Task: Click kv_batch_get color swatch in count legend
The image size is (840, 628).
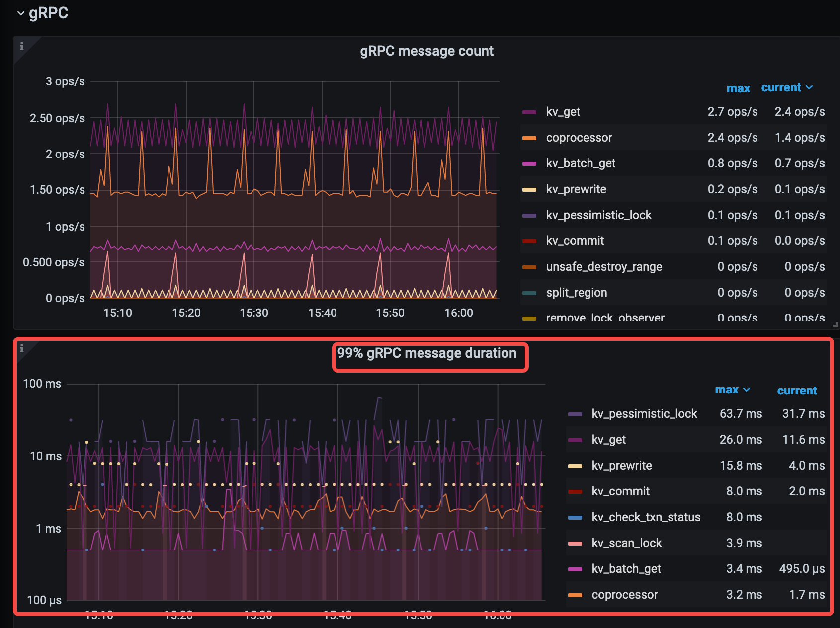Action: pyautogui.click(x=529, y=164)
